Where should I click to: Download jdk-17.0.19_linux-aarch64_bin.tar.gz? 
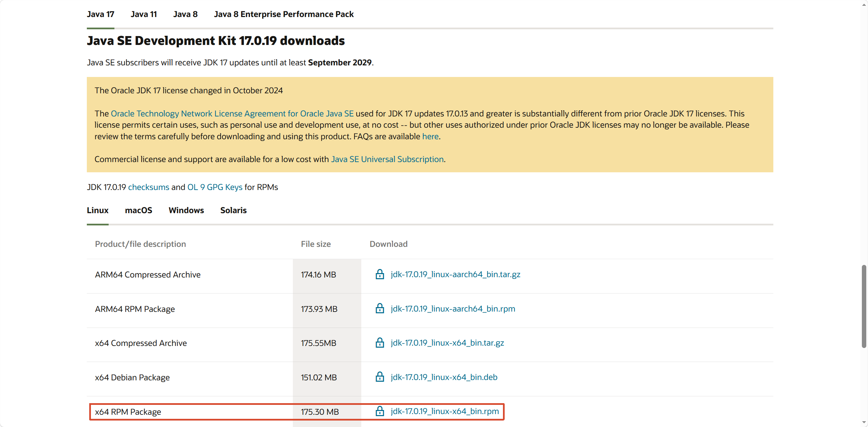coord(455,274)
